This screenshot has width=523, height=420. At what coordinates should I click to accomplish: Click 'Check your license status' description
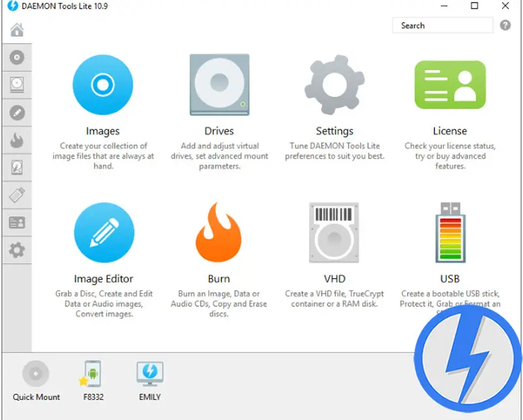pos(450,156)
